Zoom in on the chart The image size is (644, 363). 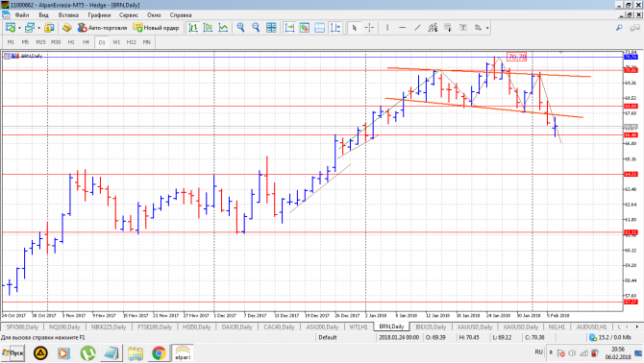click(241, 28)
